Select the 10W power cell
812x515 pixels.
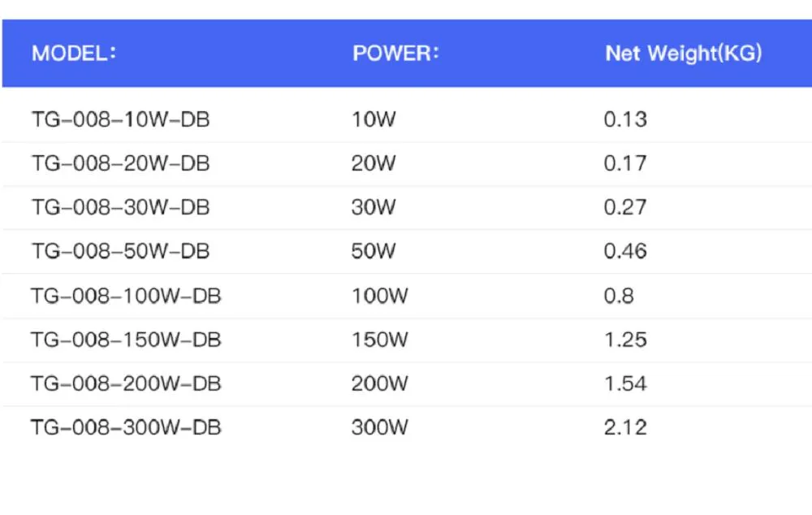[374, 120]
